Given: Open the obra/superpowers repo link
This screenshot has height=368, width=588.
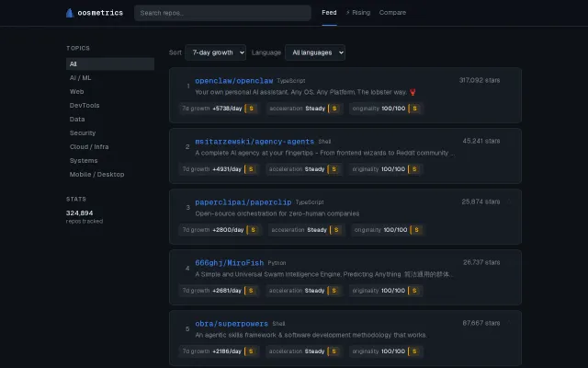Looking at the screenshot, I should pyautogui.click(x=232, y=324).
